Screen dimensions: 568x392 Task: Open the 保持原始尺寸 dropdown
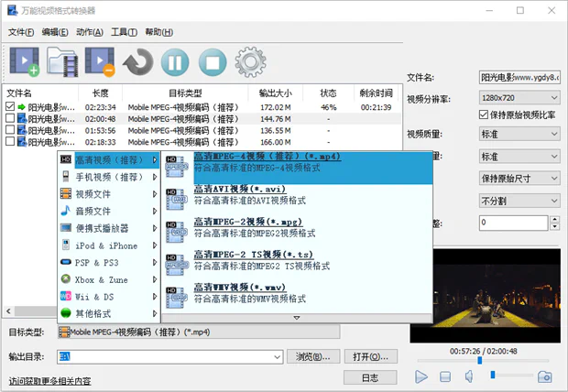point(519,179)
